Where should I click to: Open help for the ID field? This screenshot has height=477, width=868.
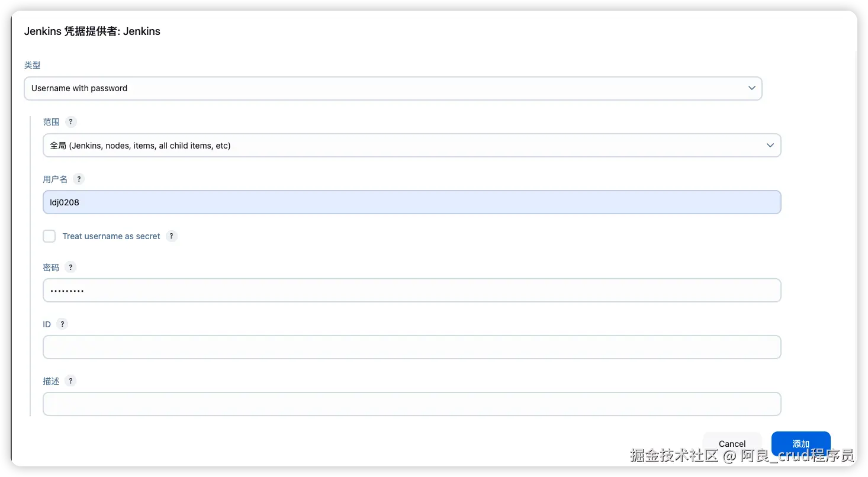62,324
